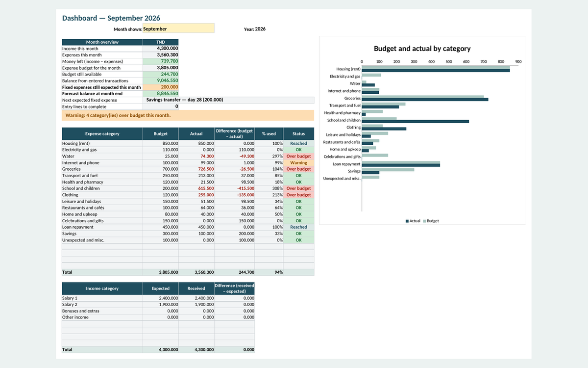Select Money left value 739.700

pyautogui.click(x=161, y=61)
